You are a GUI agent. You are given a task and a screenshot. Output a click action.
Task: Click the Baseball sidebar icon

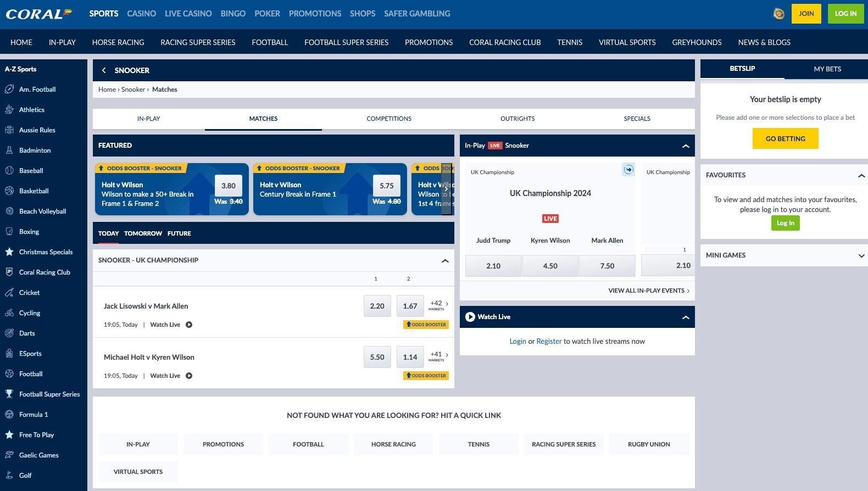pos(9,171)
